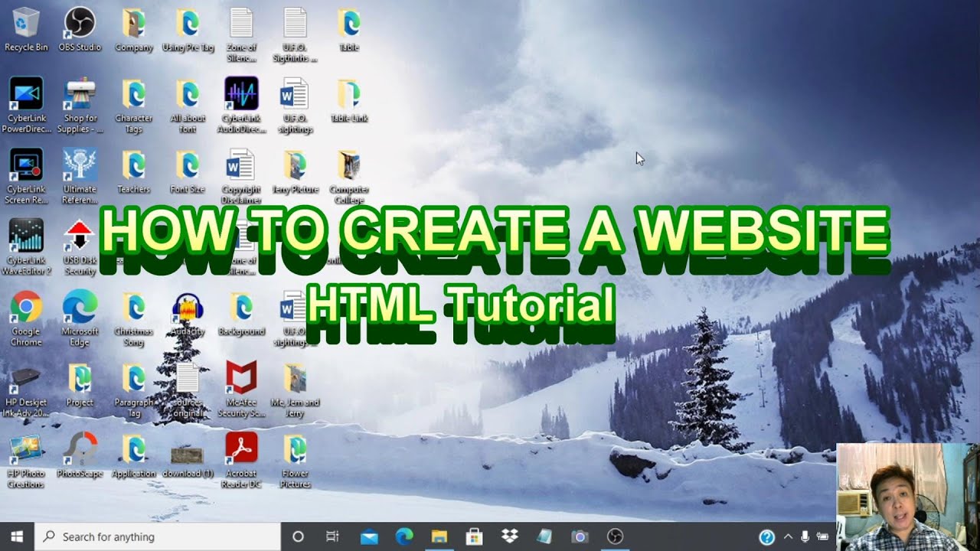Select the Recycle Bin desktop icon

(x=26, y=29)
